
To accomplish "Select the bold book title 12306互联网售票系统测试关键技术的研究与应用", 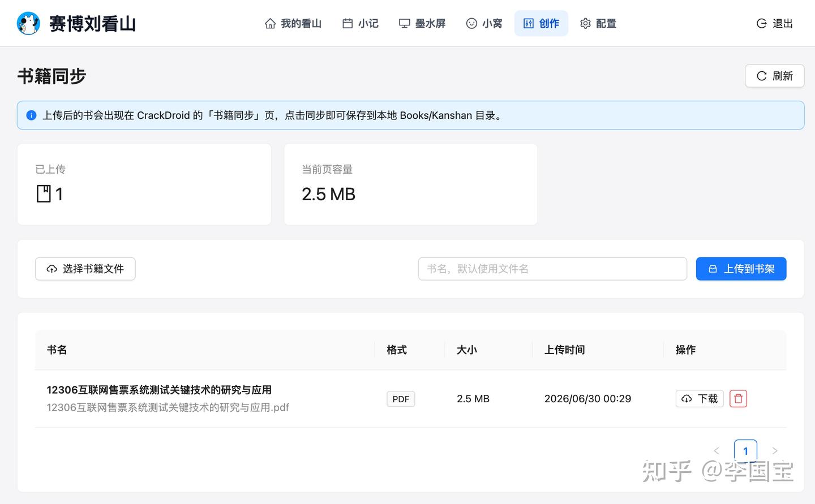I will click(159, 390).
